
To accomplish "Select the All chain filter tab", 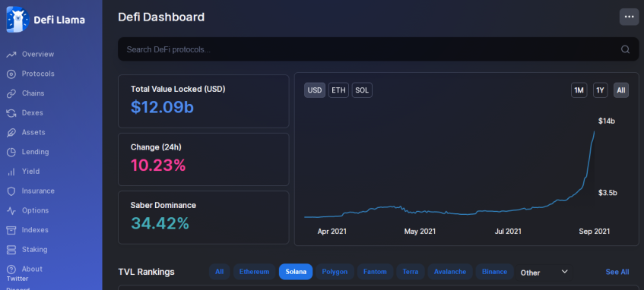I will tap(219, 272).
